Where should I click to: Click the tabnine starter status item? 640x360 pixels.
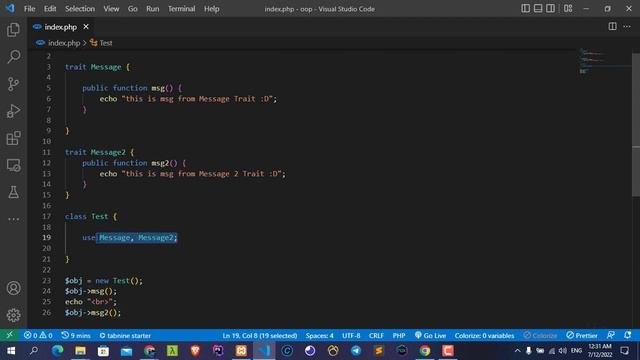(x=125, y=336)
